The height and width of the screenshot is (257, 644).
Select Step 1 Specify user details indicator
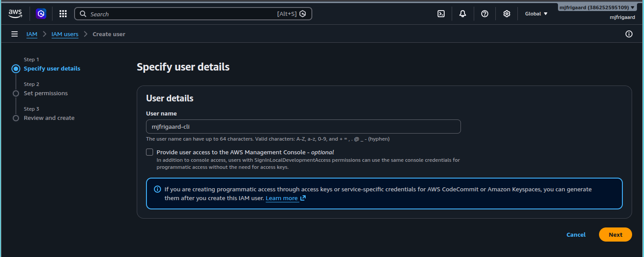pos(16,69)
